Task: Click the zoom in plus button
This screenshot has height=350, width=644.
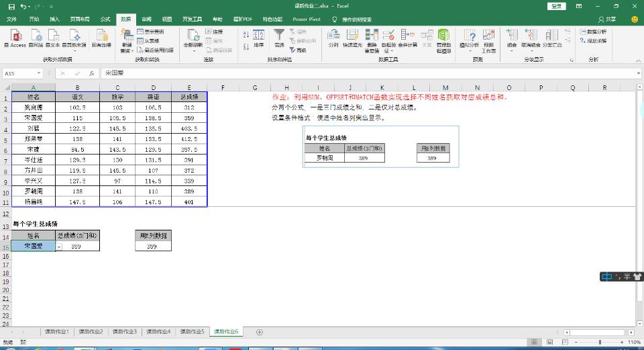Action: (622, 342)
